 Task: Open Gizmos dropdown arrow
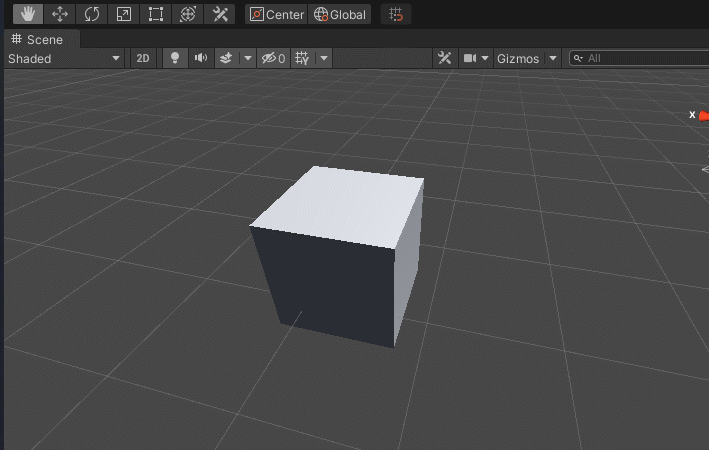pyautogui.click(x=553, y=58)
